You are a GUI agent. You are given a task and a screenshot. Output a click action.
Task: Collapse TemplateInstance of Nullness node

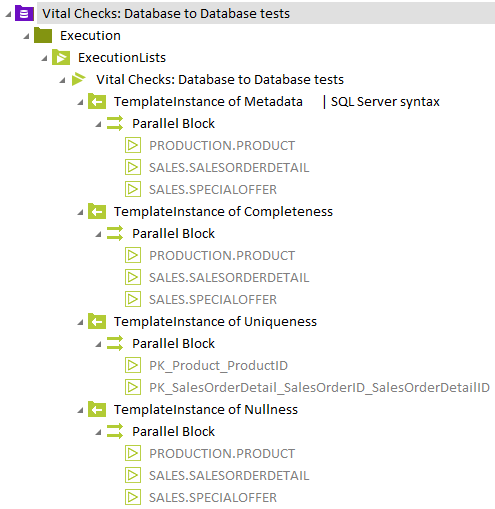[x=80, y=410]
